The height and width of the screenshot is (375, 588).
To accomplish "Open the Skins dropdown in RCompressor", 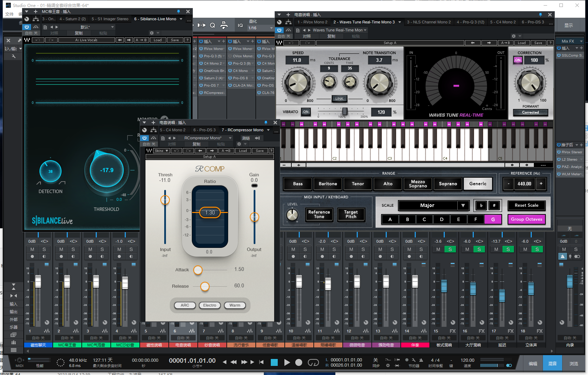I will point(161,150).
